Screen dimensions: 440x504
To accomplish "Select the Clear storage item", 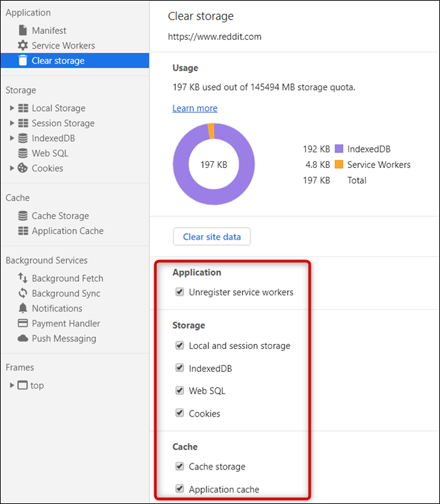I will (75, 60).
